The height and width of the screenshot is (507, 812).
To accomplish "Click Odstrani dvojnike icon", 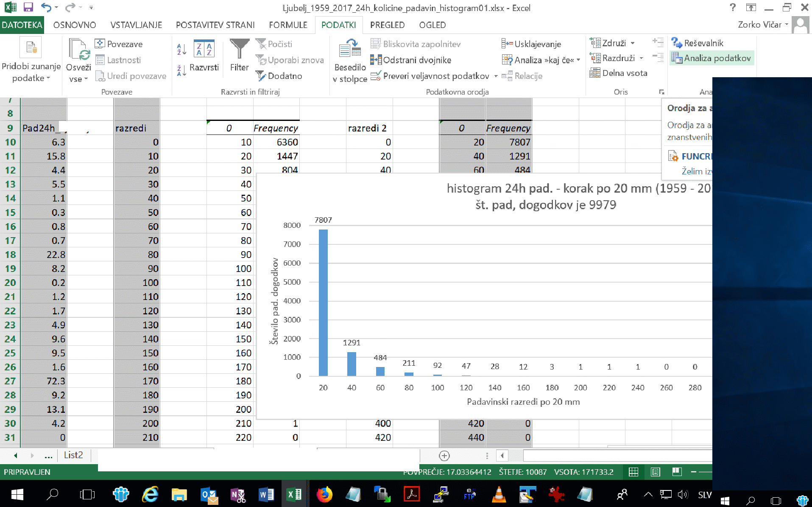I will tap(376, 60).
